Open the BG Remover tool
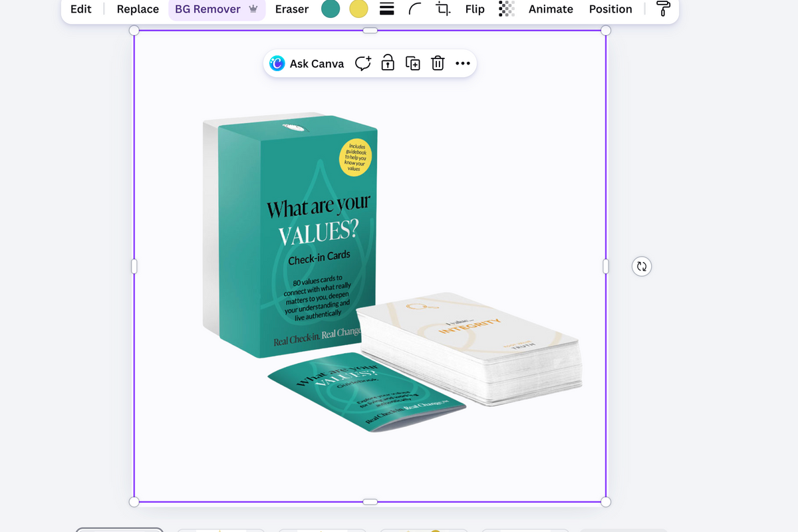This screenshot has width=798, height=532. point(216,9)
